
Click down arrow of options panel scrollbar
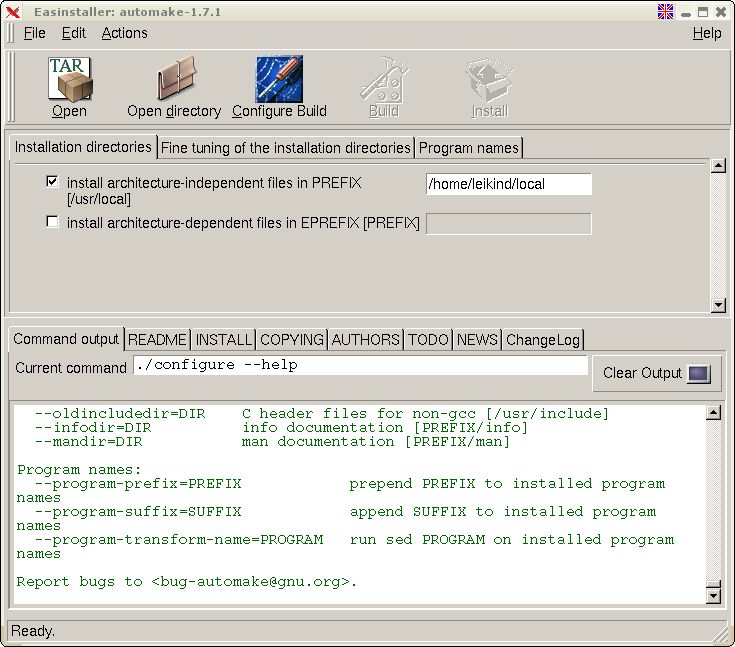pyautogui.click(x=718, y=305)
